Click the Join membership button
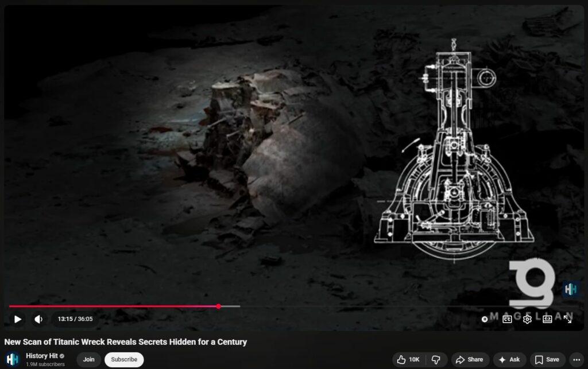 pos(88,360)
